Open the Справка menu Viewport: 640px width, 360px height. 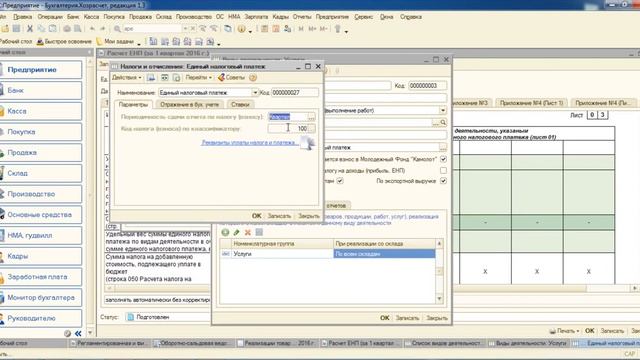coord(411,17)
